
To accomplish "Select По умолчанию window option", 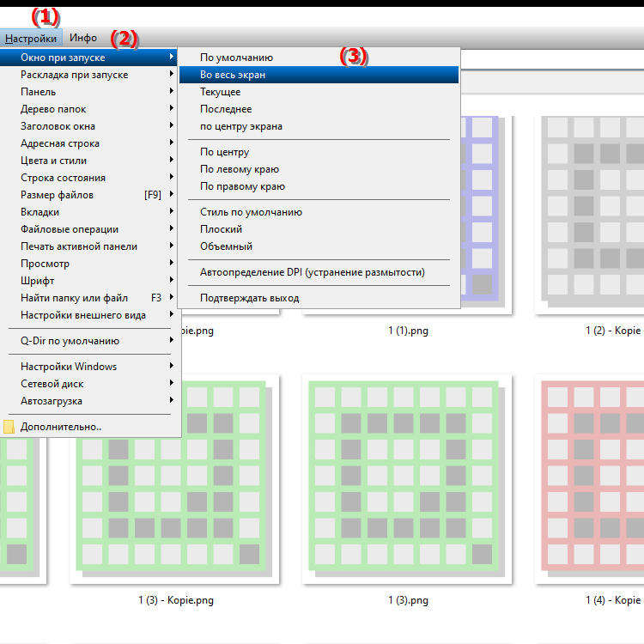I will point(319,58).
